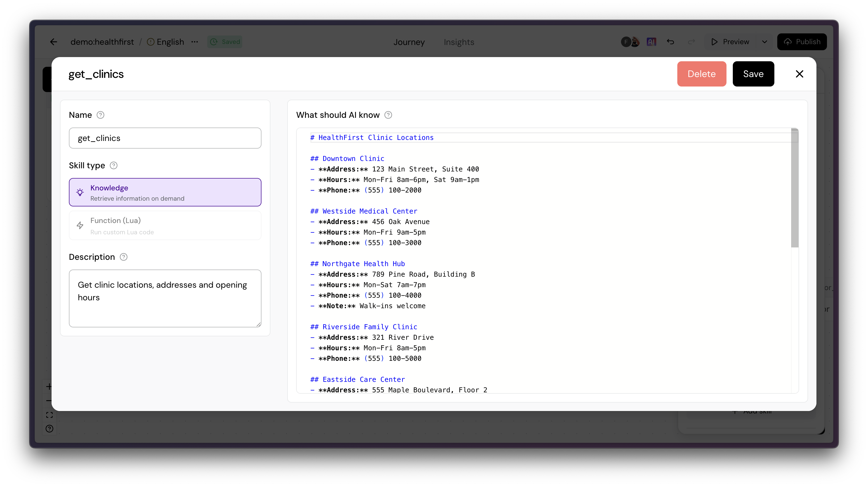Viewport: 868px width, 487px height.
Task: Switch to the Insights tab
Action: pyautogui.click(x=459, y=42)
